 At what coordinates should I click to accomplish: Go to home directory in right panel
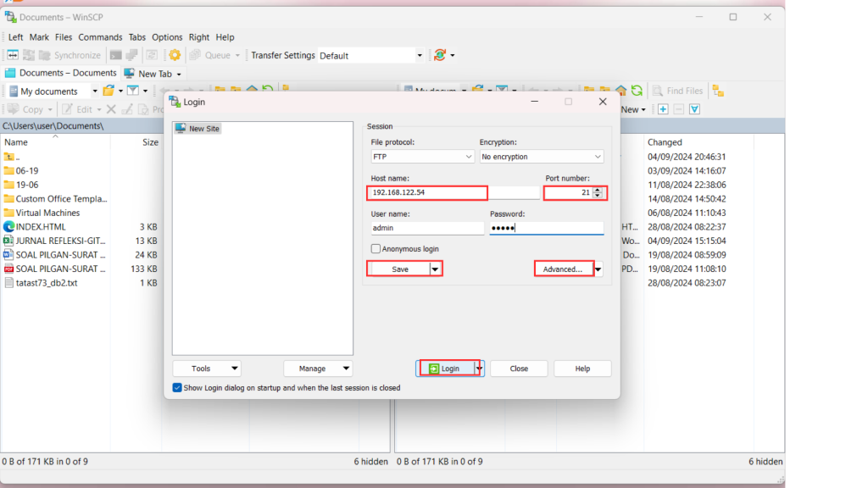click(x=621, y=91)
